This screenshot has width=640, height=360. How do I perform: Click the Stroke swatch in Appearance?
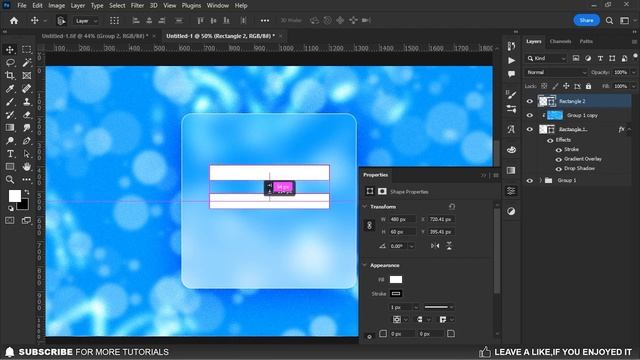(x=396, y=294)
